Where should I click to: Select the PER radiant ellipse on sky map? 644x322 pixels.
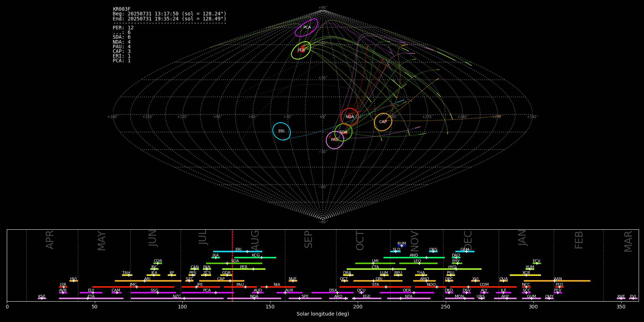point(301,50)
